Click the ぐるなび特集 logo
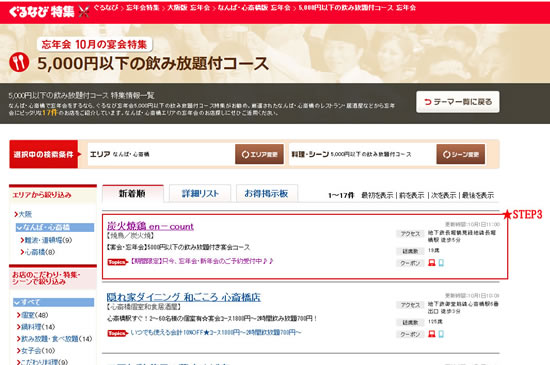550x365 pixels. (x=42, y=12)
